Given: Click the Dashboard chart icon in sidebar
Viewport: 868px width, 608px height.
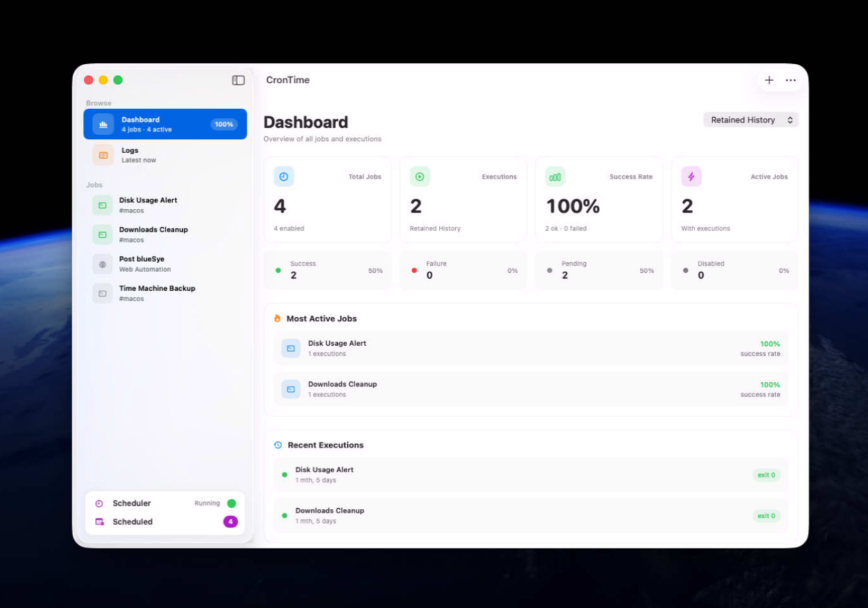Looking at the screenshot, I should 103,125.
